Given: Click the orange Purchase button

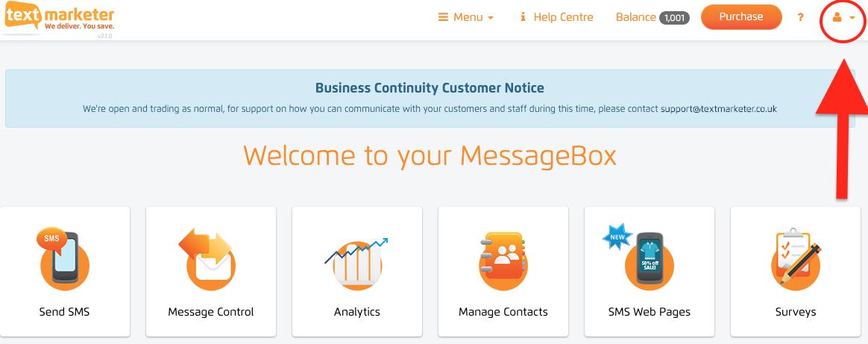Looking at the screenshot, I should coord(741,17).
